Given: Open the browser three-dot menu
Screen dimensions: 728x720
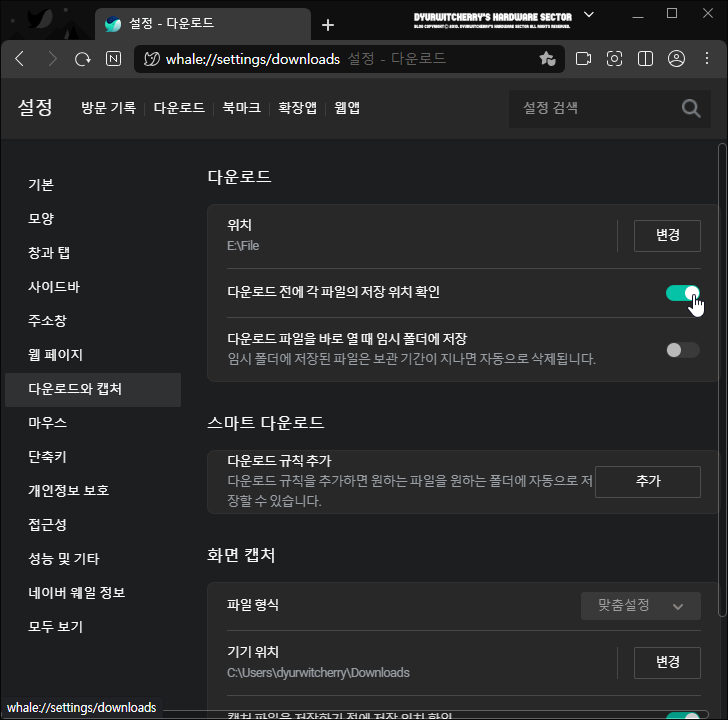Looking at the screenshot, I should (x=707, y=58).
